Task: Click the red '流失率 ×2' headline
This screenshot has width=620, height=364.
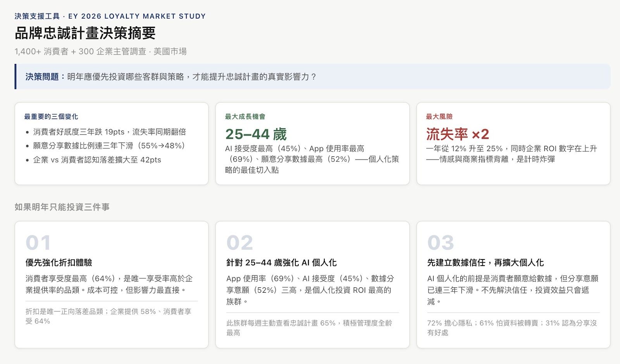Action: 458,134
